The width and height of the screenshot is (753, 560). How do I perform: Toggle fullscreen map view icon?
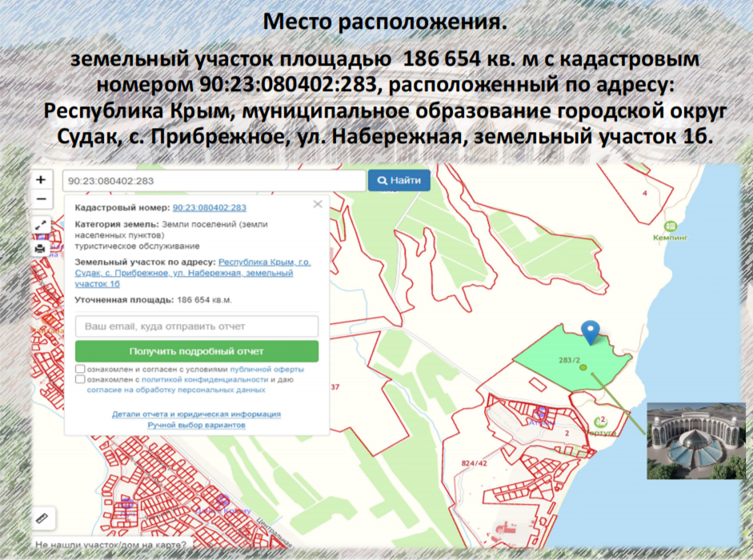tap(41, 227)
